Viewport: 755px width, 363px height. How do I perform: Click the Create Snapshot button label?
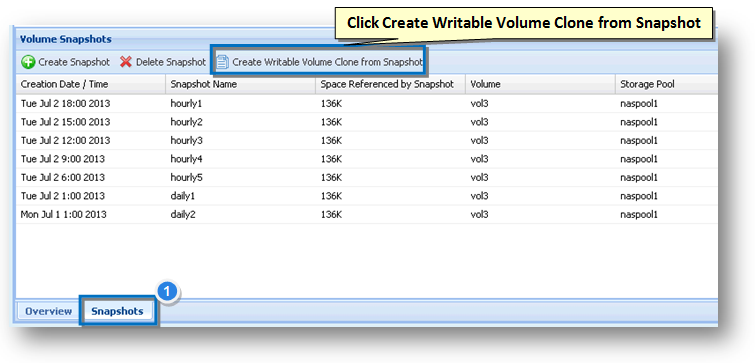[x=74, y=62]
